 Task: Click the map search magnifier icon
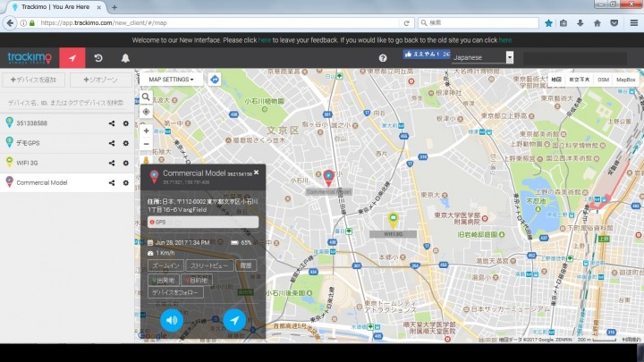(x=146, y=97)
